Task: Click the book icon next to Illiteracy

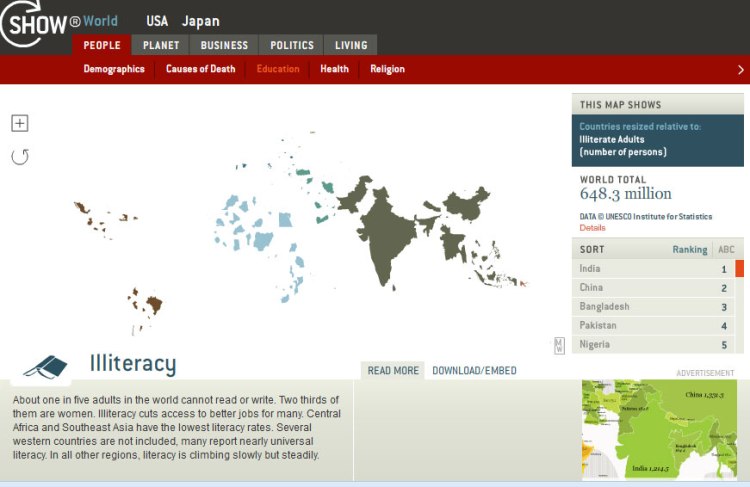Action: (46, 365)
